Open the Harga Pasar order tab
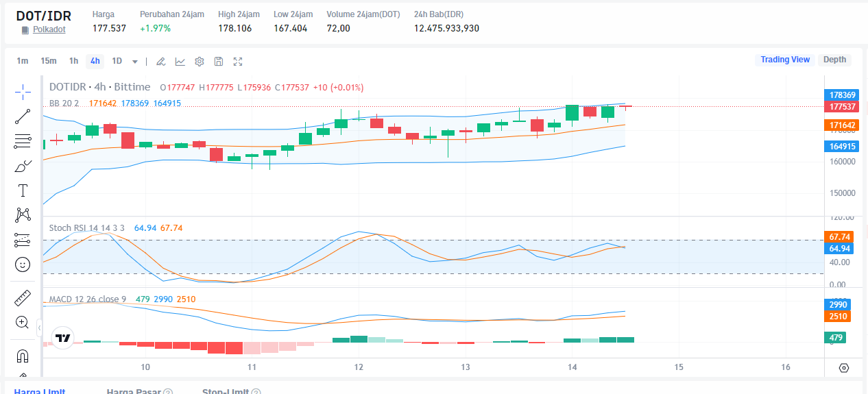Screen dimensions: 868x394 [134, 391]
